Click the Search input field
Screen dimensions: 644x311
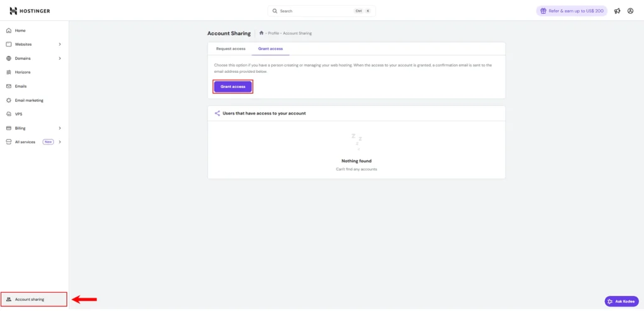tap(321, 11)
